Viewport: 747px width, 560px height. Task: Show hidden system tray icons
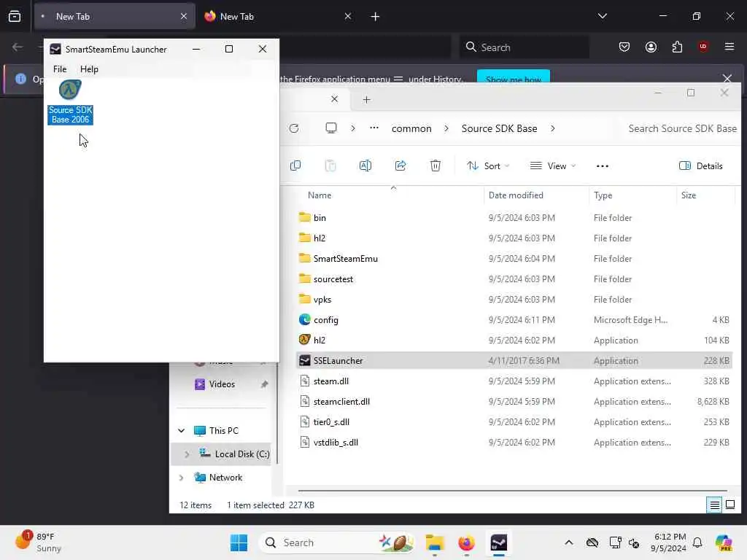pos(569,542)
